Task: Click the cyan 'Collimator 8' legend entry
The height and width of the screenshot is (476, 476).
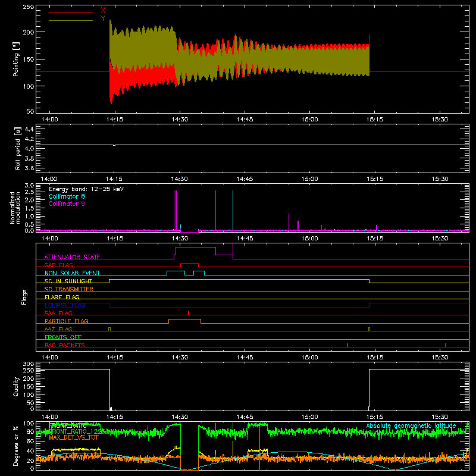Action: point(67,196)
